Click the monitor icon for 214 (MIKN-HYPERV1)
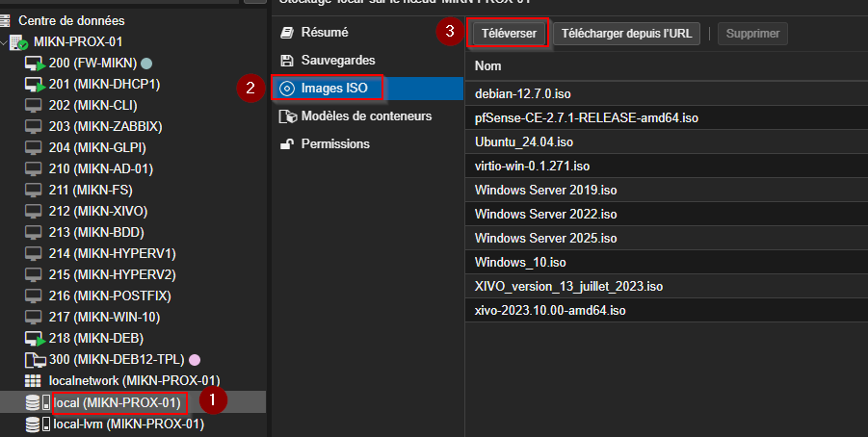868x437 pixels. 33,253
